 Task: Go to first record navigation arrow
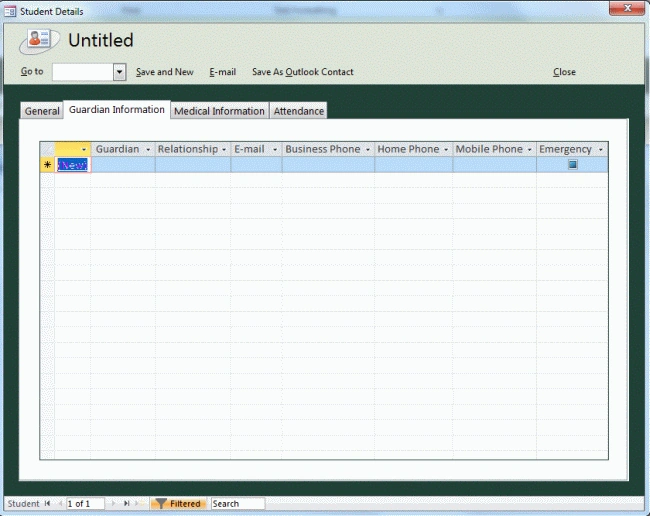(48, 504)
